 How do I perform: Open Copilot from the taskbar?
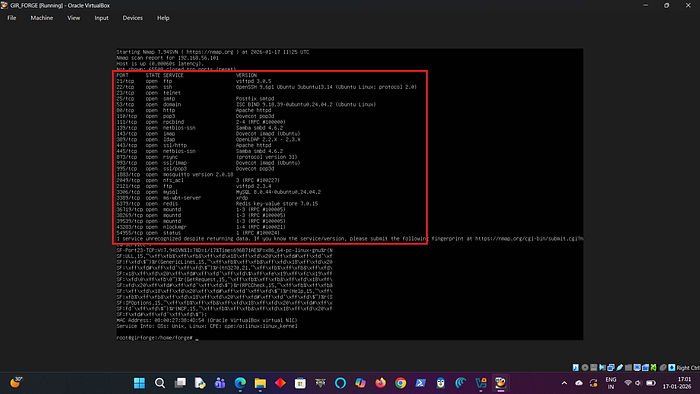[x=360, y=383]
